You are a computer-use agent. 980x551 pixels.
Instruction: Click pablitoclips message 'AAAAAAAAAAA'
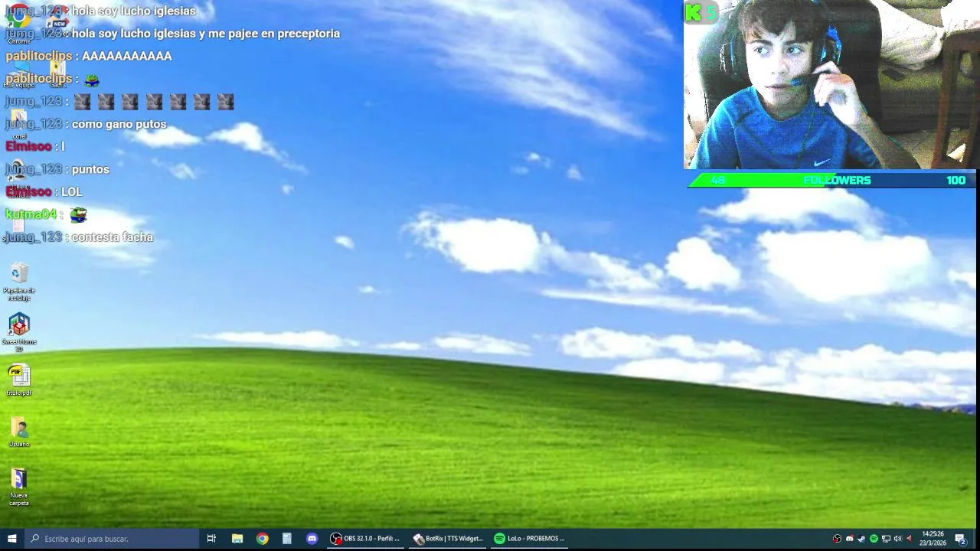[x=126, y=56]
